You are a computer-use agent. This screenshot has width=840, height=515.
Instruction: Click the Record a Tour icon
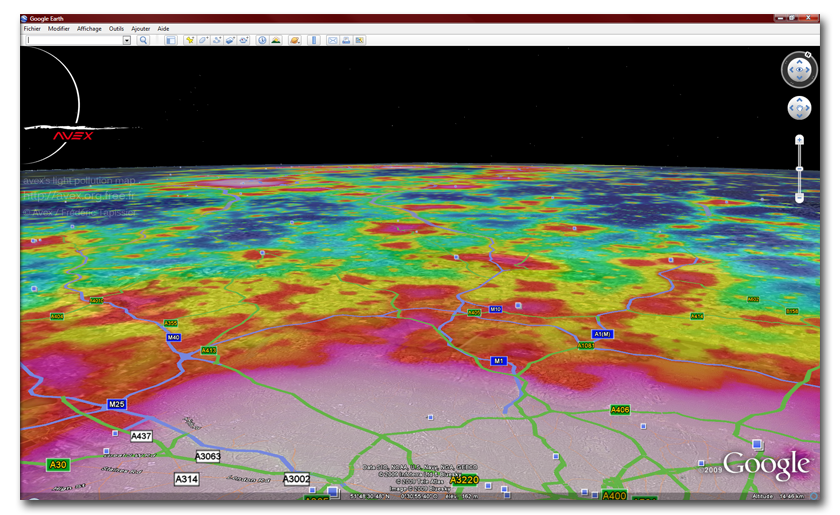[x=244, y=40]
